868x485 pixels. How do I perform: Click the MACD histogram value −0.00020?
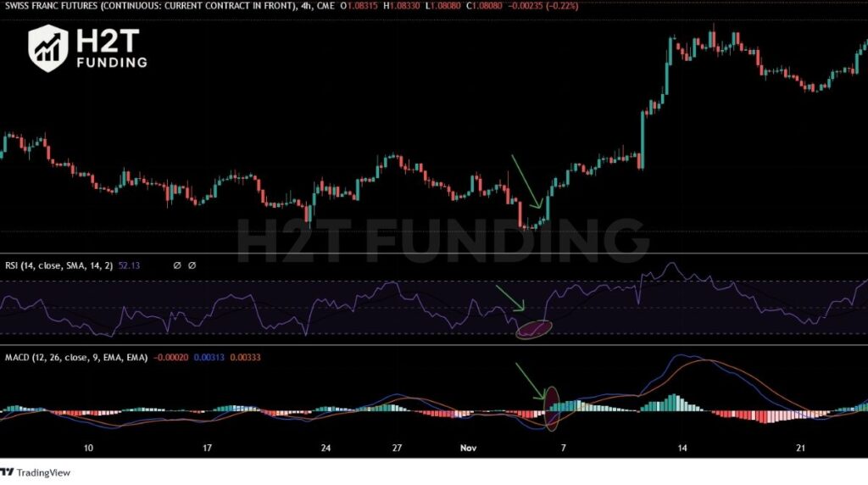click(170, 358)
